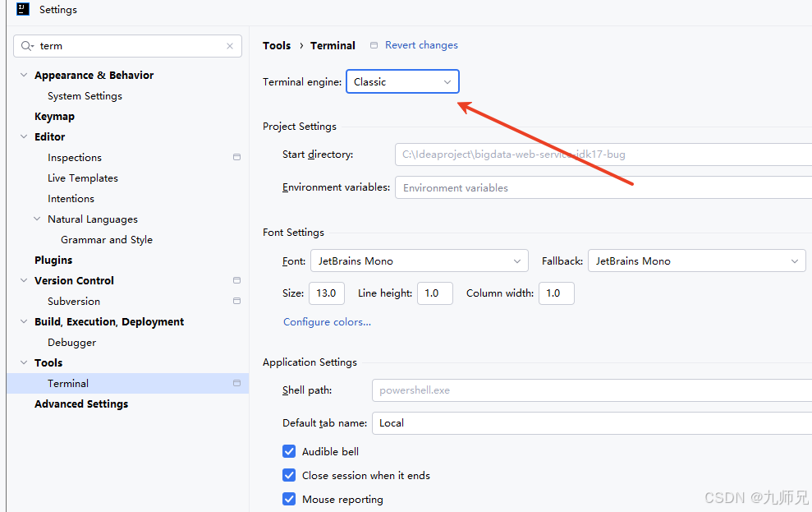This screenshot has height=512, width=812.
Task: Click the Environment variables field
Action: click(x=603, y=187)
